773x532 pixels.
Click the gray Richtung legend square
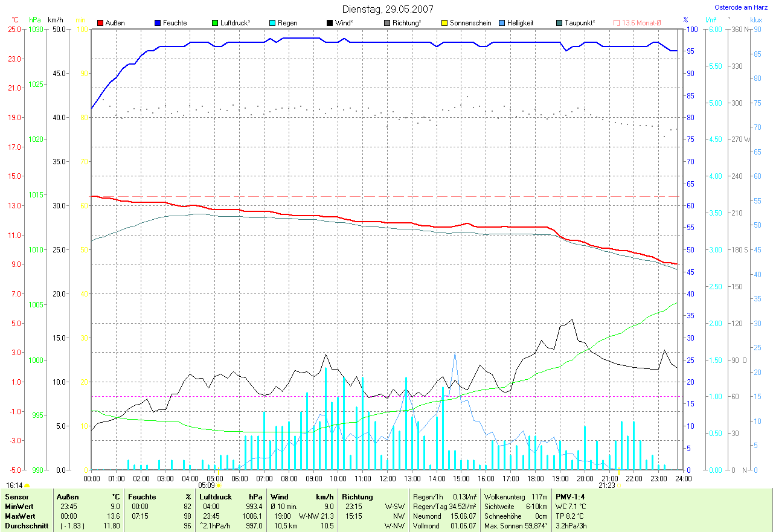point(387,23)
